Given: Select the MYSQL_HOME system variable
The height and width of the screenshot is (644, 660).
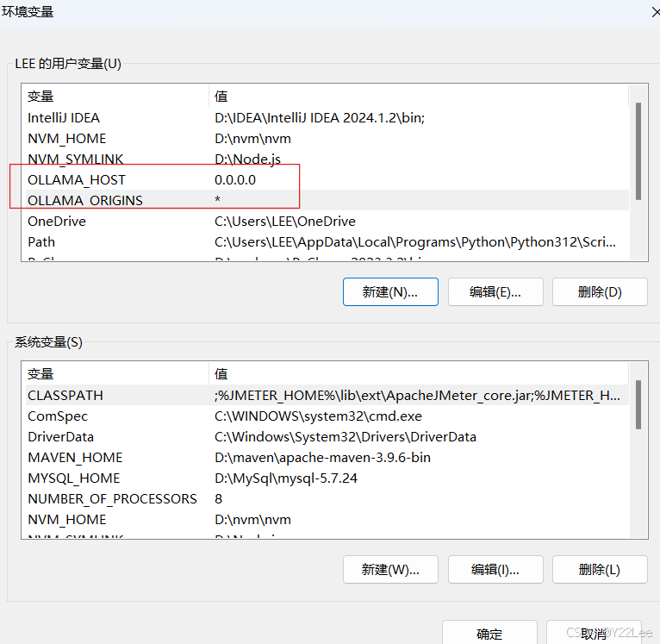Looking at the screenshot, I should point(74,478).
